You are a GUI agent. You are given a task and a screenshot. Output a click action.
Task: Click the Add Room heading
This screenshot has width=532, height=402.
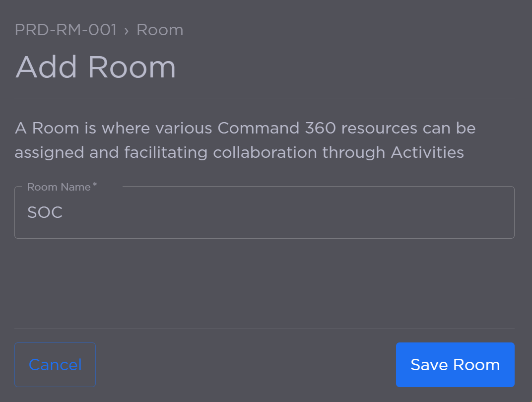point(95,67)
